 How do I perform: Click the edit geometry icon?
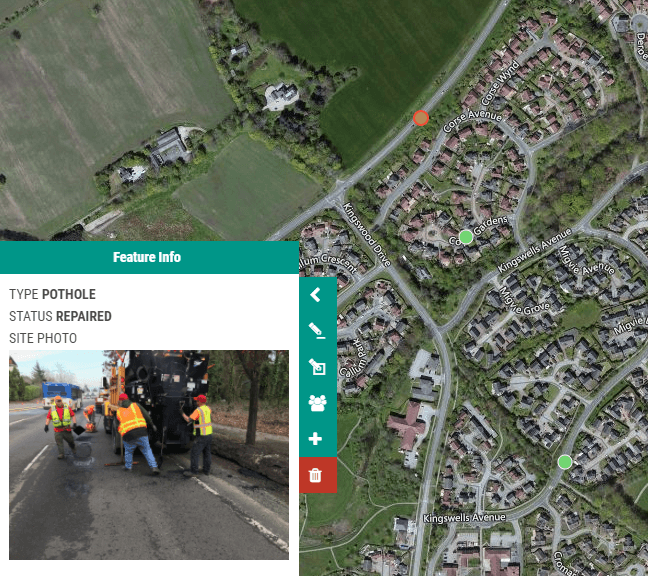click(317, 367)
